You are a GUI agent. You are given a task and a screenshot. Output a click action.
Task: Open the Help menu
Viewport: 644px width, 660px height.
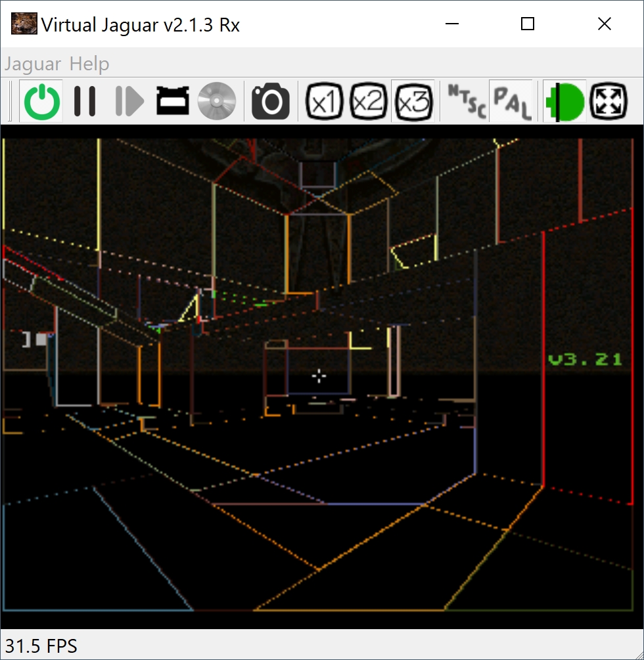click(x=89, y=64)
